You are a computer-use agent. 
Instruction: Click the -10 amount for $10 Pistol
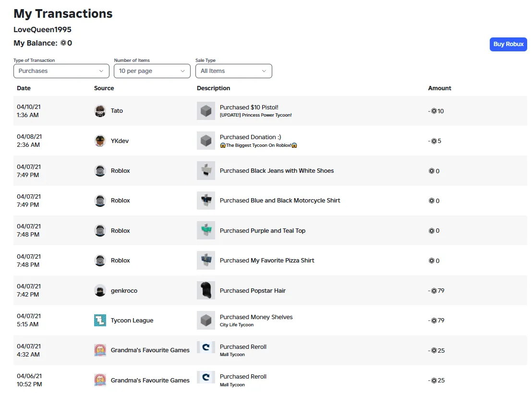click(436, 111)
